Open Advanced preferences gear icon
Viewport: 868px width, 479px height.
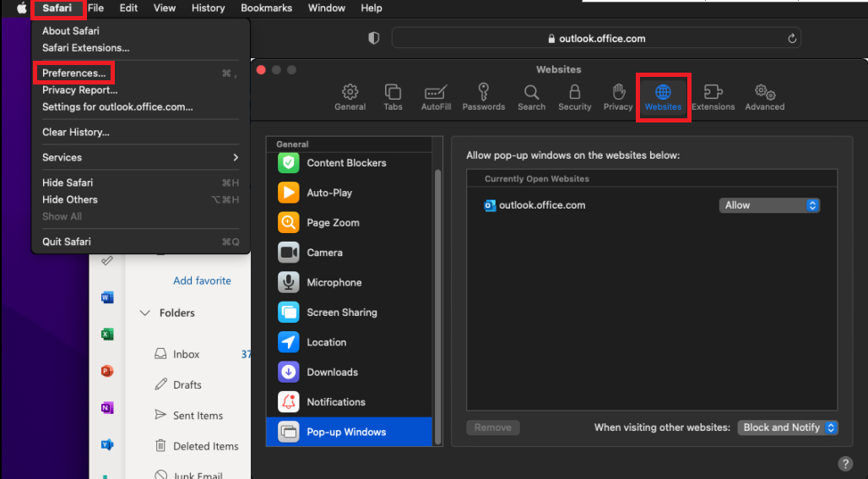(x=764, y=96)
